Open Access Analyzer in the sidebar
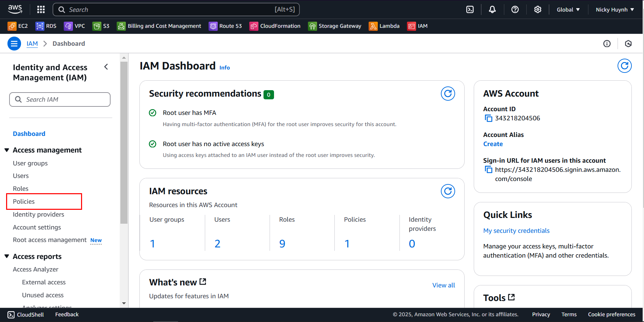Image resolution: width=644 pixels, height=322 pixels. 36,269
